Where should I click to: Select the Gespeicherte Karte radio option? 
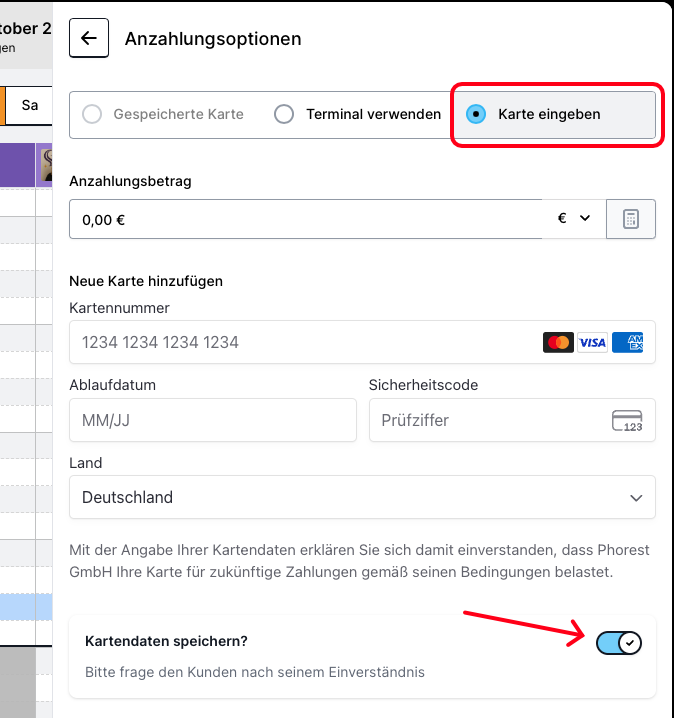(93, 114)
